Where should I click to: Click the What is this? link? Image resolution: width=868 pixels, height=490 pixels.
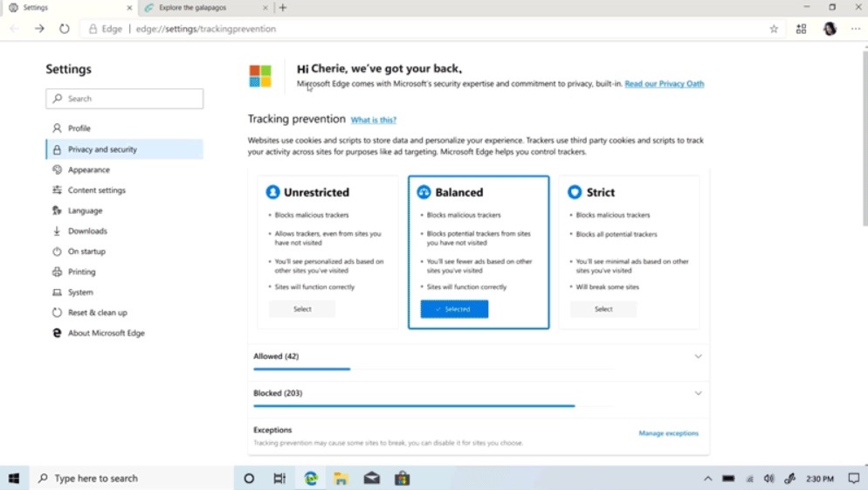(x=374, y=120)
